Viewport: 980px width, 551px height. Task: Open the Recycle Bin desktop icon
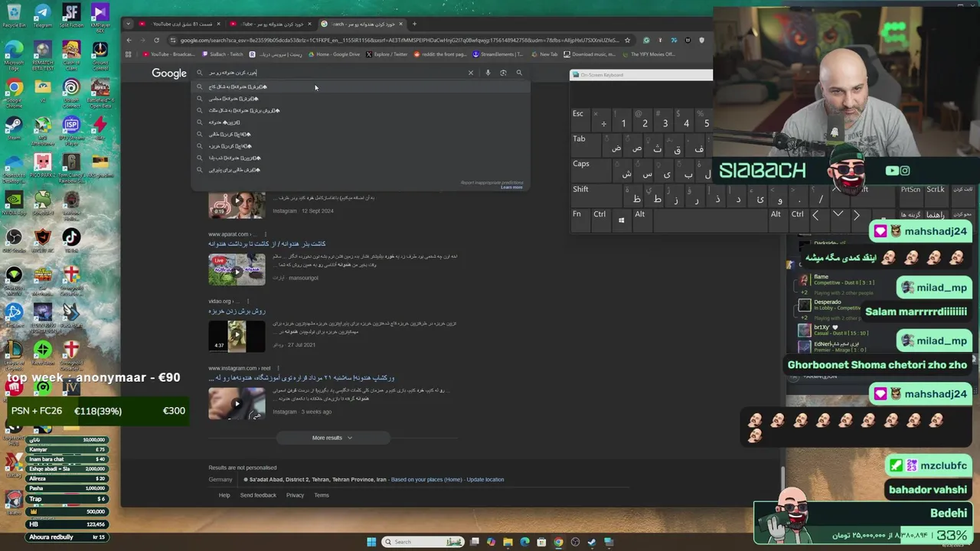click(x=14, y=15)
